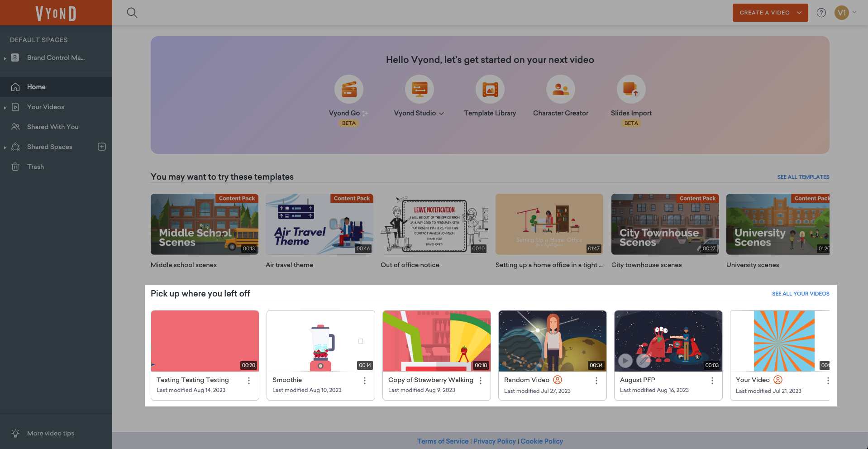868x449 pixels.
Task: Open Your Videos in the sidebar
Action: point(46,107)
